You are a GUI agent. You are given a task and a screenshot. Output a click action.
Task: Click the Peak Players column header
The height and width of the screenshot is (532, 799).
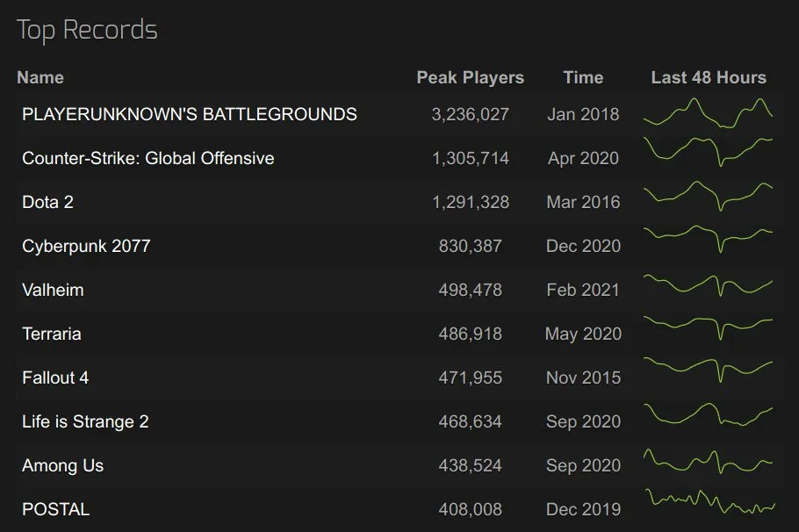point(470,77)
